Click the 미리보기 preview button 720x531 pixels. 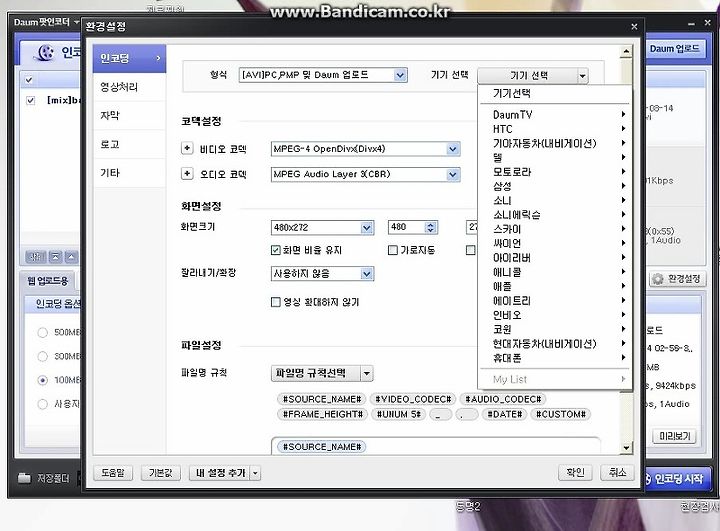[x=675, y=436]
